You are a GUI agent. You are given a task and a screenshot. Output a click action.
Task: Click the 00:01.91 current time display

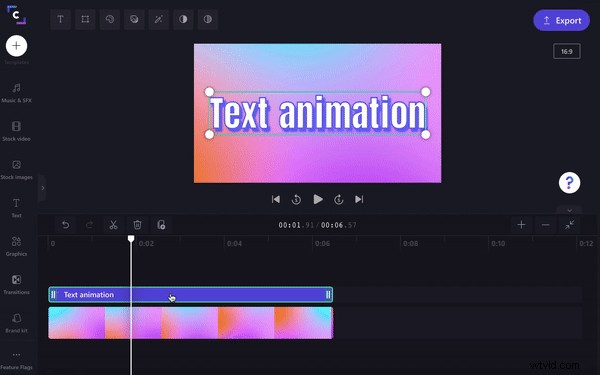(296, 225)
